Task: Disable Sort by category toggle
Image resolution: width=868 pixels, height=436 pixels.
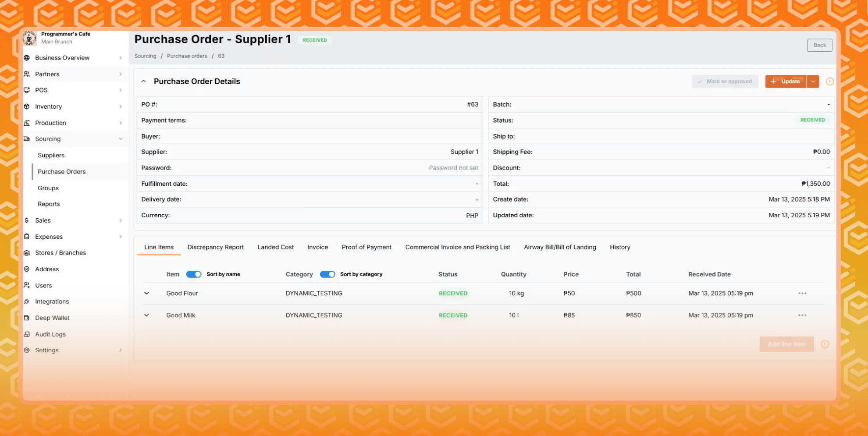Action: point(327,274)
